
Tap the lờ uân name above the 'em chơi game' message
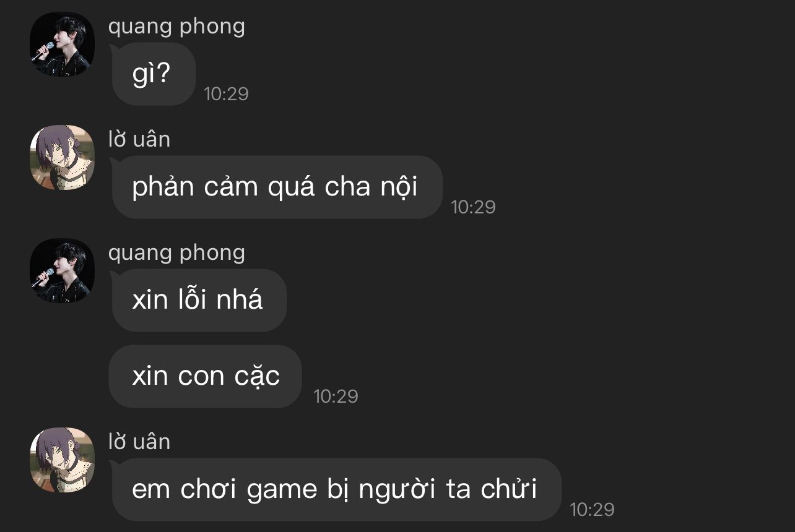pos(139,442)
